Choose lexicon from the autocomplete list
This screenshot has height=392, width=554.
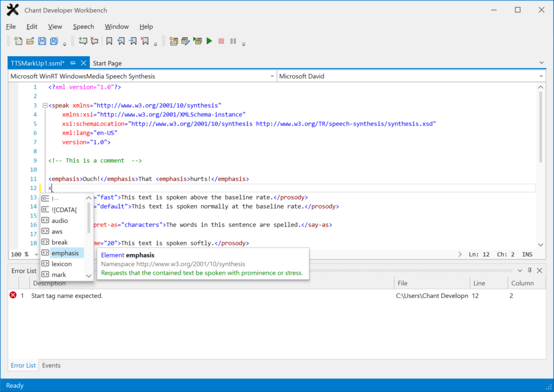[x=62, y=264]
